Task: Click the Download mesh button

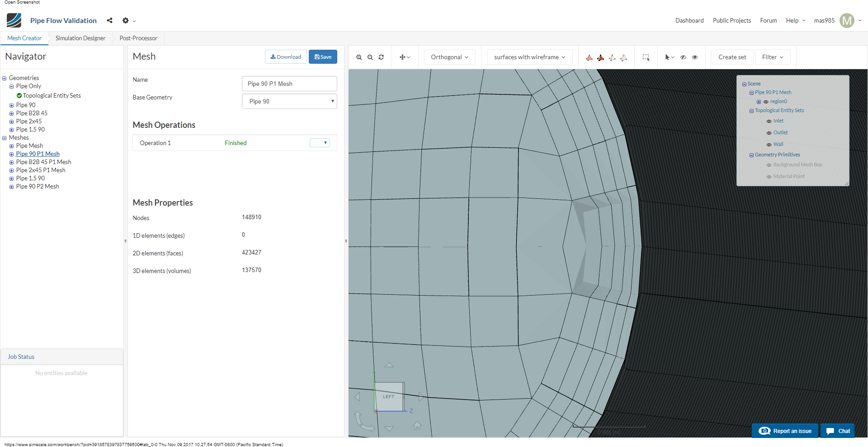Action: click(286, 57)
